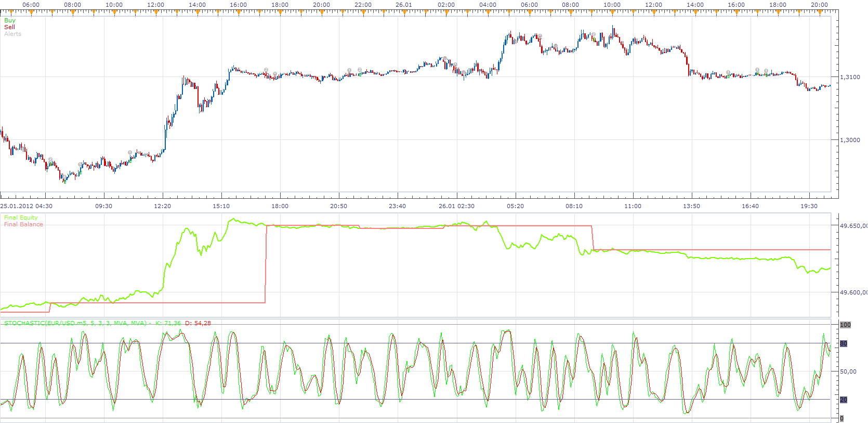The image size is (868, 423).
Task: Click the 20:50 bottom axis time label
Action: point(338,206)
